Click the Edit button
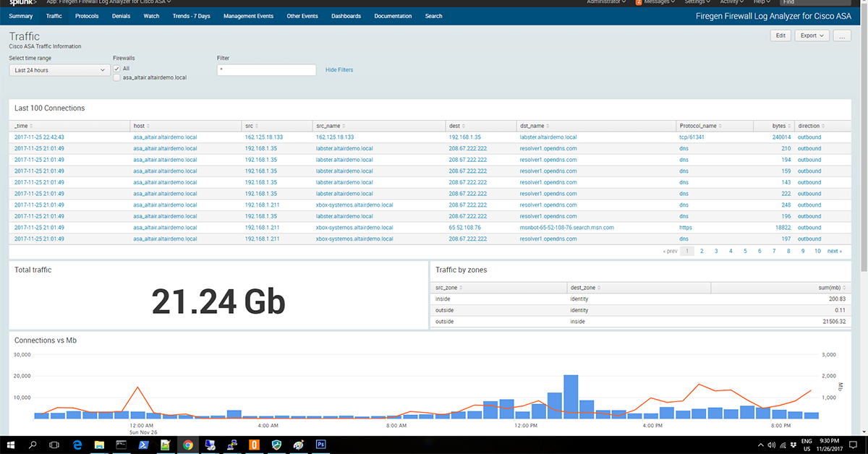Viewport: 868px width, 454px height. [x=780, y=35]
